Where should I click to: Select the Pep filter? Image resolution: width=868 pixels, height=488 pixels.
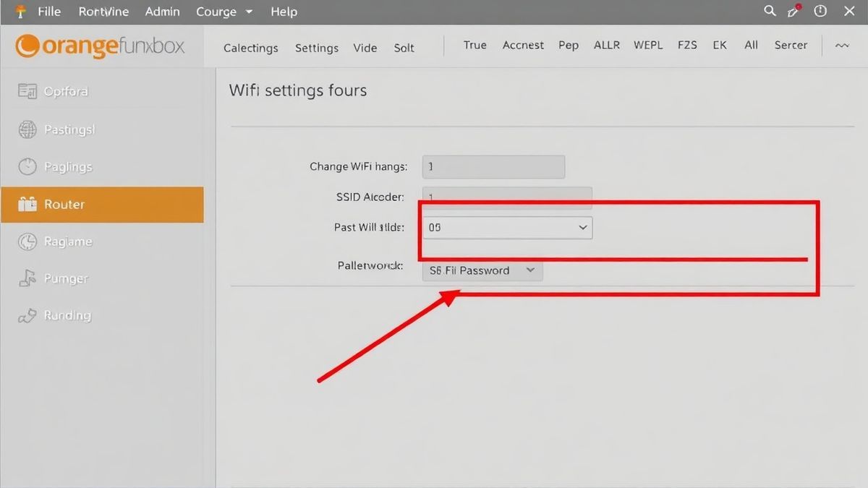(x=569, y=45)
